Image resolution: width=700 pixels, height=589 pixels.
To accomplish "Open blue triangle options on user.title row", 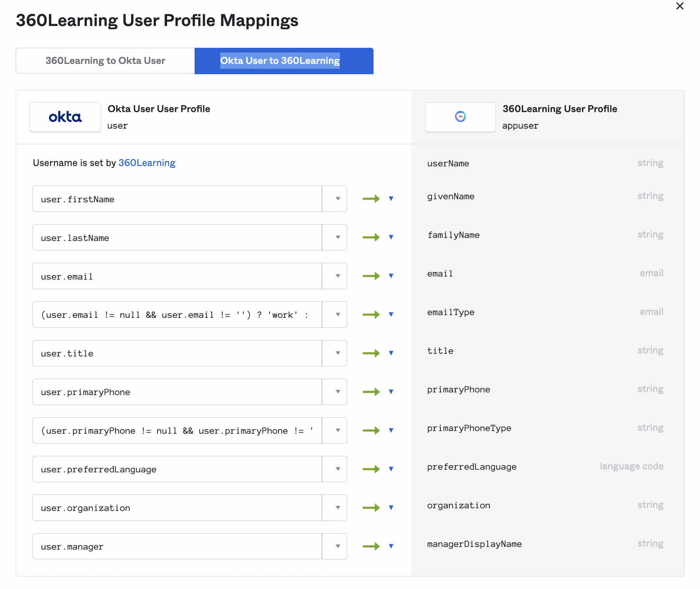I will click(x=391, y=353).
